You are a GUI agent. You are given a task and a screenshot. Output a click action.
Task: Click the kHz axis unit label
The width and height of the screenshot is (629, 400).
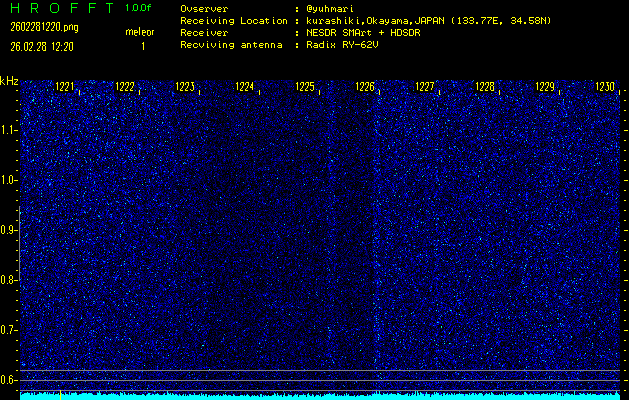coord(9,81)
